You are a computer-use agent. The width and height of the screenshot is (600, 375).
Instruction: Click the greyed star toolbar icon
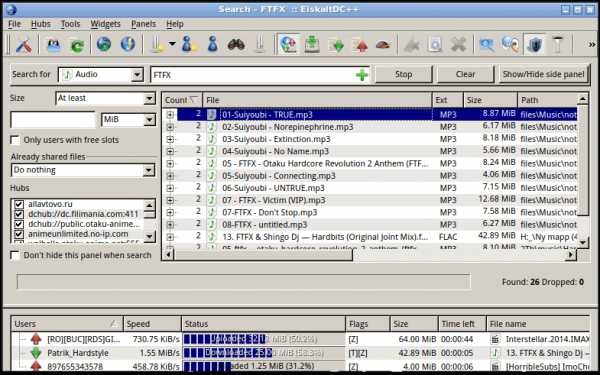tap(412, 45)
